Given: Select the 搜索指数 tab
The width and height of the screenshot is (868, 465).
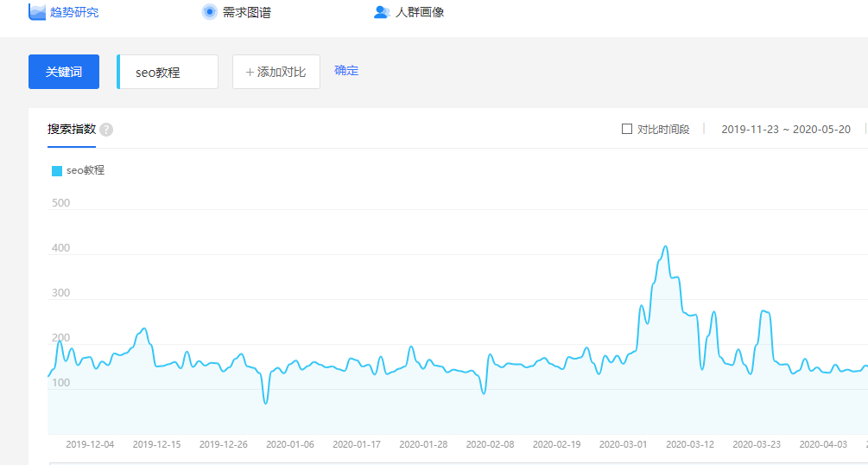Looking at the screenshot, I should tap(72, 129).
